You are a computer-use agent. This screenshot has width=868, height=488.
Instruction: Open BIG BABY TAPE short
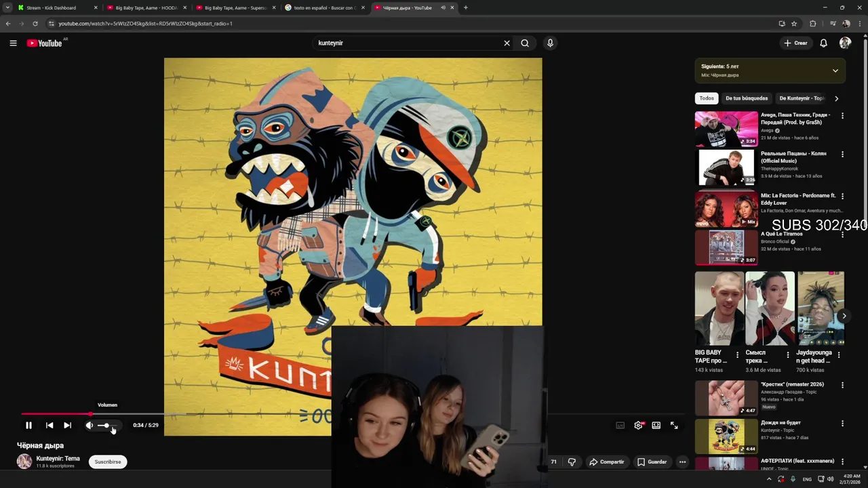click(719, 308)
